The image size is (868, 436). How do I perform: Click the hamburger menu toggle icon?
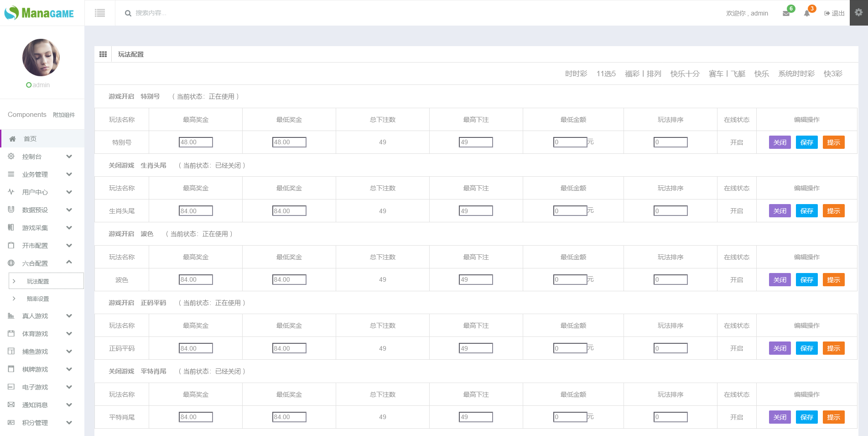tap(100, 13)
